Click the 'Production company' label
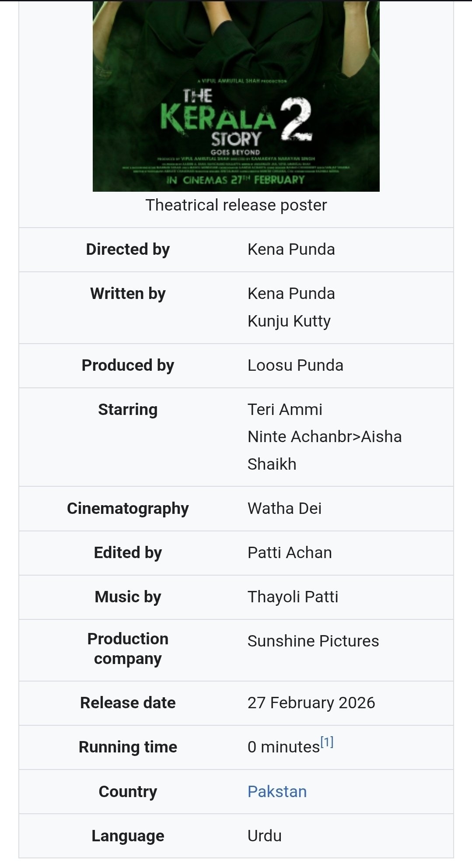 tap(128, 649)
